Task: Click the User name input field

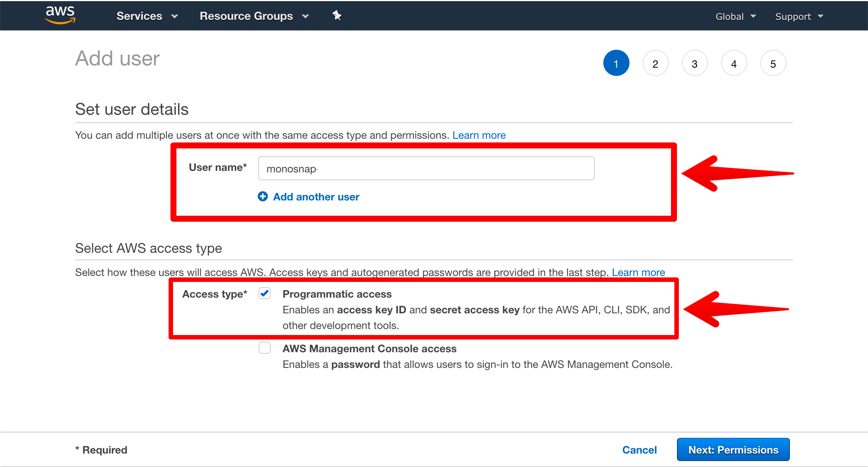Action: click(x=426, y=168)
